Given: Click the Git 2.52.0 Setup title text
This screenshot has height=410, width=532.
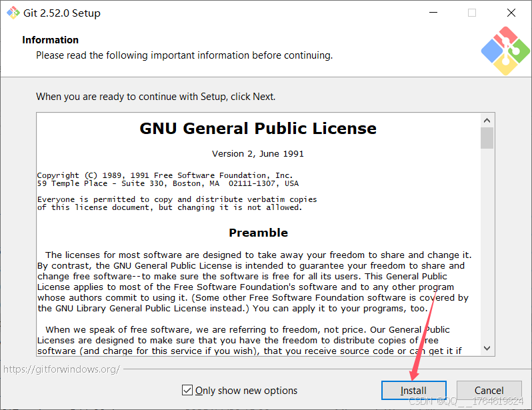Looking at the screenshot, I should point(62,13).
